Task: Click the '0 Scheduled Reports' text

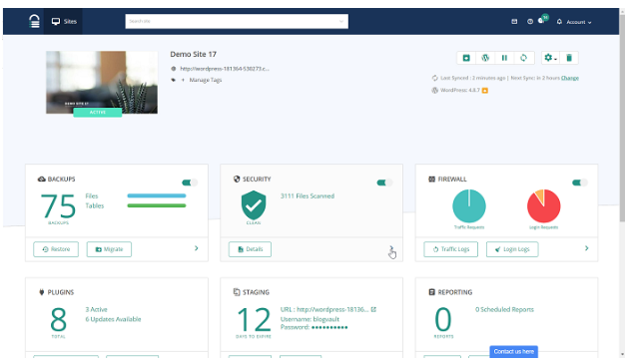Action: tap(504, 309)
